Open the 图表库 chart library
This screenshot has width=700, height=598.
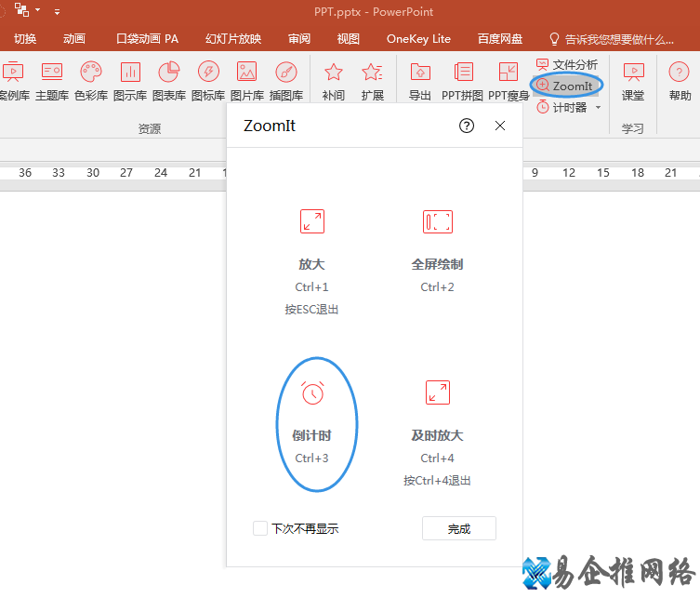(x=168, y=80)
